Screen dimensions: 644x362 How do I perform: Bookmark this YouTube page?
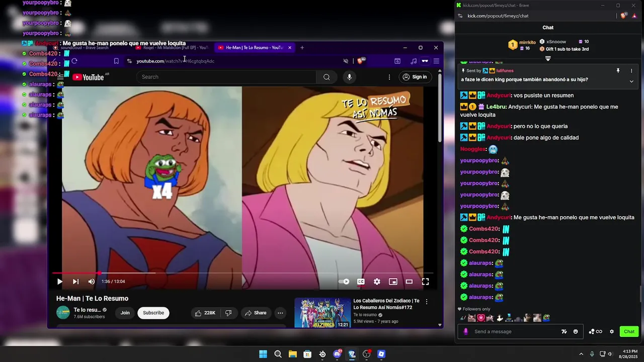pyautogui.click(x=116, y=61)
